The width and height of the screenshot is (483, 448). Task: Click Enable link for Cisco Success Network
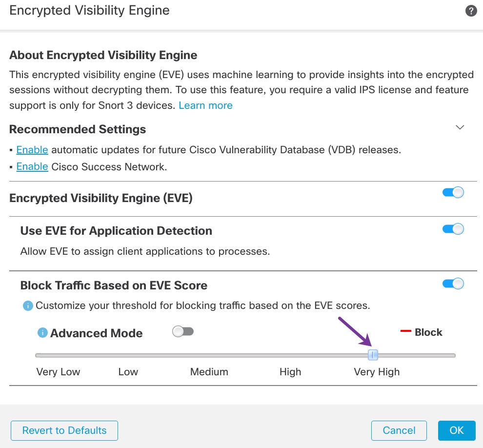[x=32, y=166]
